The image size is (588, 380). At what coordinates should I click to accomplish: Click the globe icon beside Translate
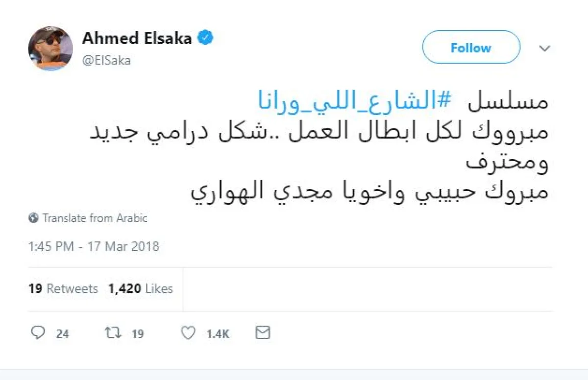click(33, 218)
